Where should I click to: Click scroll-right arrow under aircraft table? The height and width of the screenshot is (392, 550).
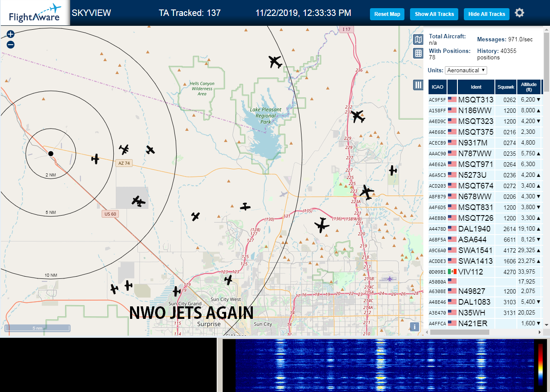(x=539, y=332)
